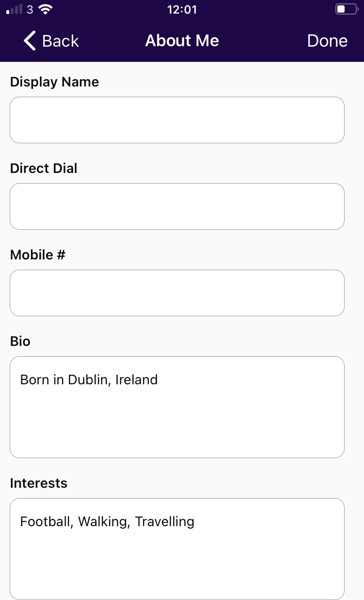The image size is (364, 600).
Task: Place cursor in 'Born in Dublin, Ireland' text
Action: click(89, 379)
